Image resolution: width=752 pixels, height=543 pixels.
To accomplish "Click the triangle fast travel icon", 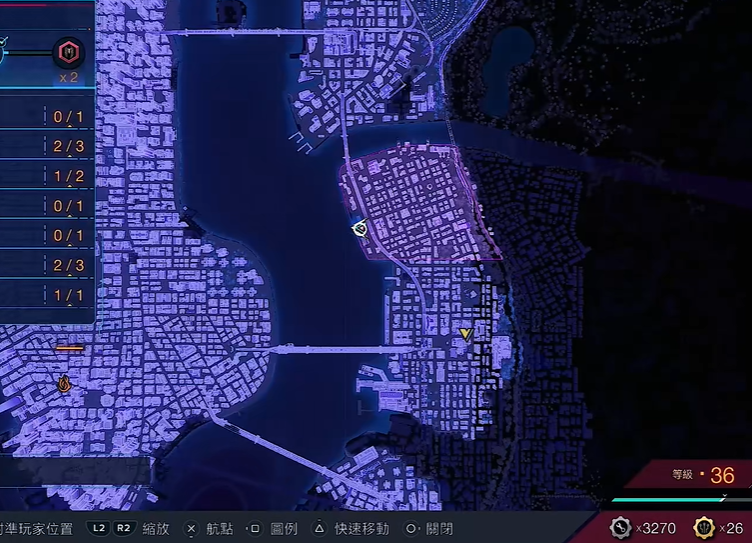I will (x=319, y=529).
